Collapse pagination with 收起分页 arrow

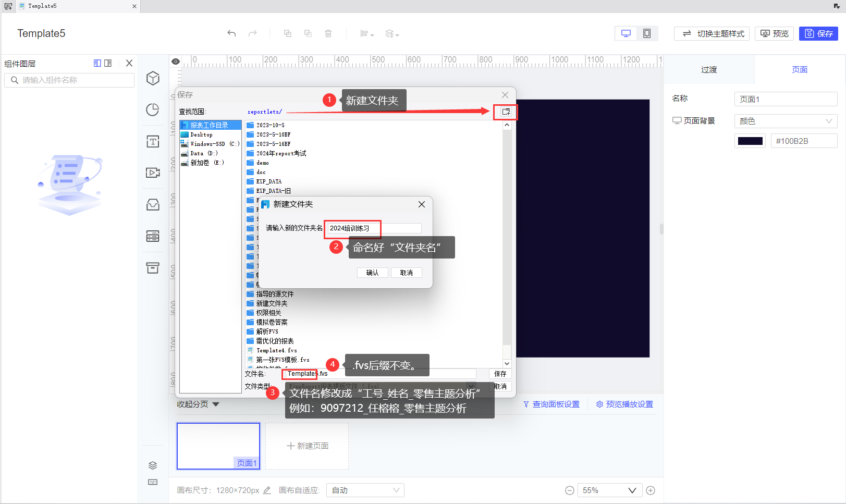(x=216, y=404)
